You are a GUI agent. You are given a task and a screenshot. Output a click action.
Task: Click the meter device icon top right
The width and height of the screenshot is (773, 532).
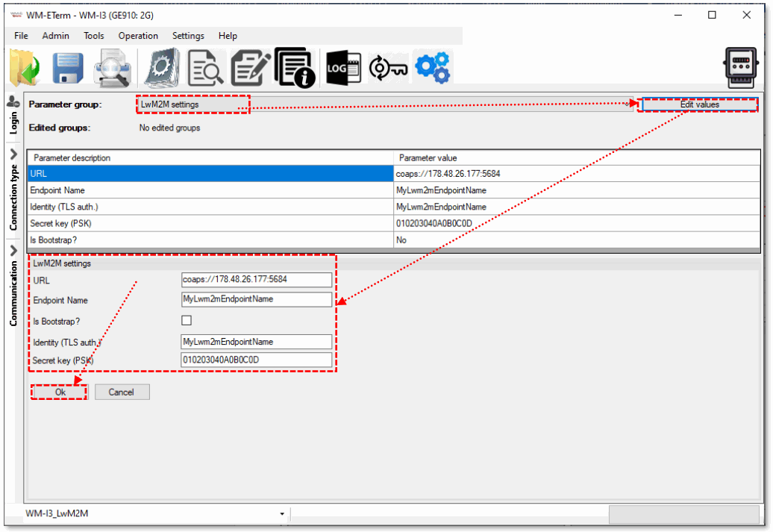(x=740, y=67)
